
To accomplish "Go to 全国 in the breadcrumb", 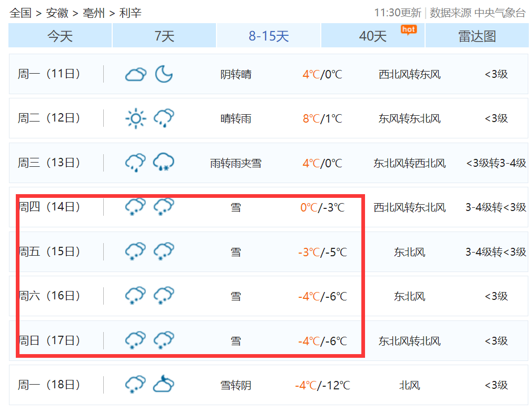I will click(x=21, y=13).
